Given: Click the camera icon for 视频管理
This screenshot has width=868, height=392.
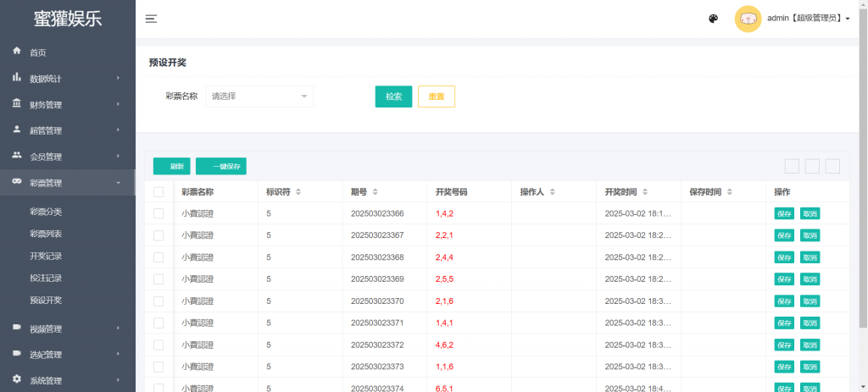Looking at the screenshot, I should [x=17, y=328].
